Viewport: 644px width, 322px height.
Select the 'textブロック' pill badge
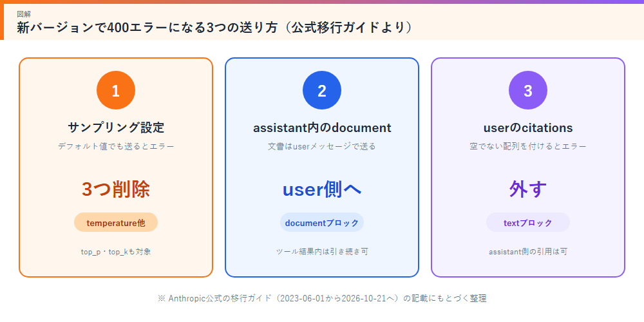pyautogui.click(x=528, y=223)
